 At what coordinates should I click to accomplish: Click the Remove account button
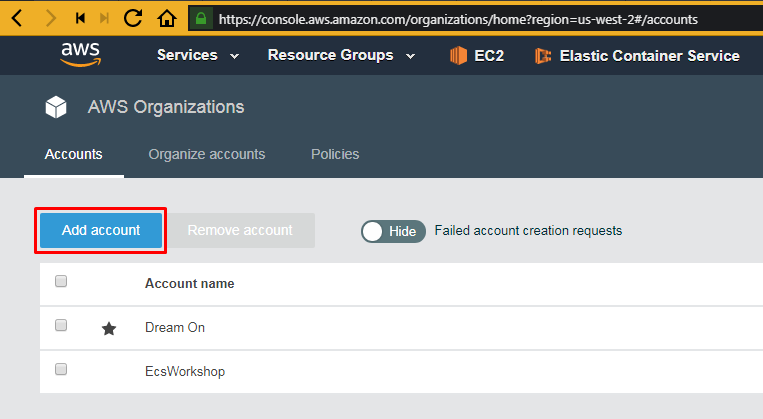pos(240,230)
